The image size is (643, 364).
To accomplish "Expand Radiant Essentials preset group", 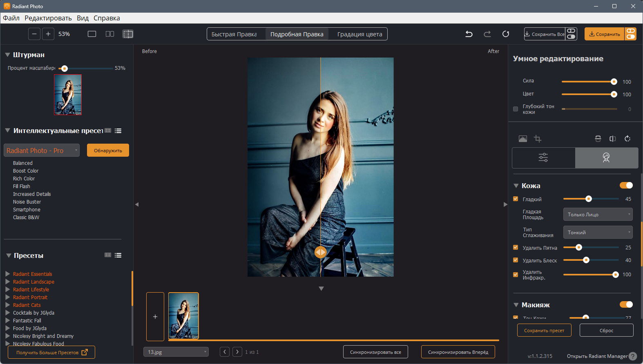I will [8, 274].
